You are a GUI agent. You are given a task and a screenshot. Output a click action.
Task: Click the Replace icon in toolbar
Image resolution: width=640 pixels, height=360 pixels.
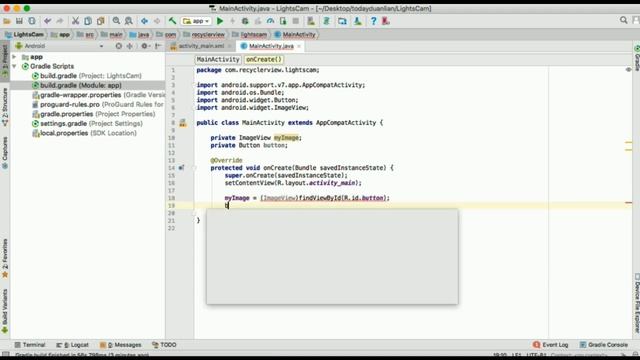129,21
